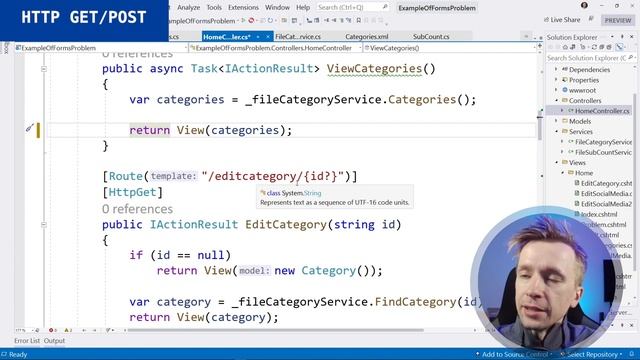Image resolution: width=640 pixels, height=360 pixels.
Task: Click the refresh browser toolbar icon
Action: [x=270, y=20]
